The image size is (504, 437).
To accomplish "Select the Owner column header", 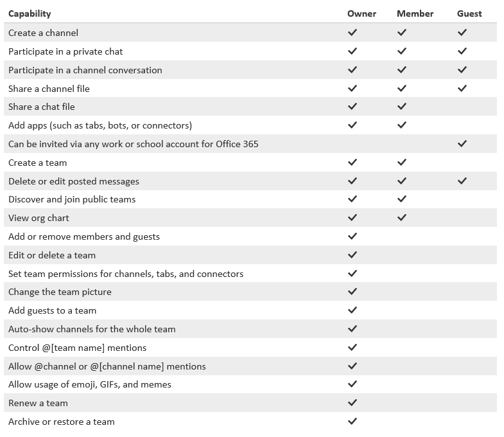I will coord(361,14).
